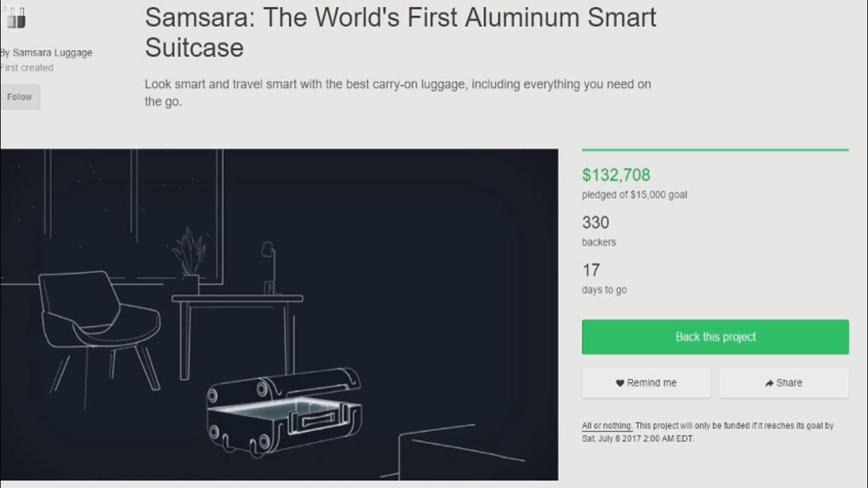
Task: Click the First created text under creator
Action: coord(28,68)
